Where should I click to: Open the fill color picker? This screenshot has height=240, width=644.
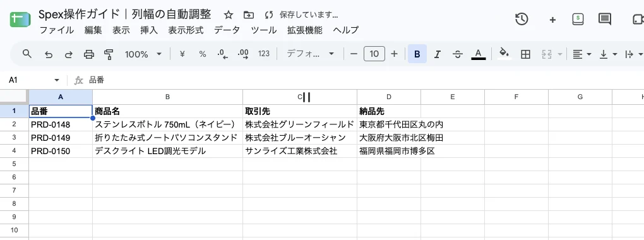pos(504,54)
